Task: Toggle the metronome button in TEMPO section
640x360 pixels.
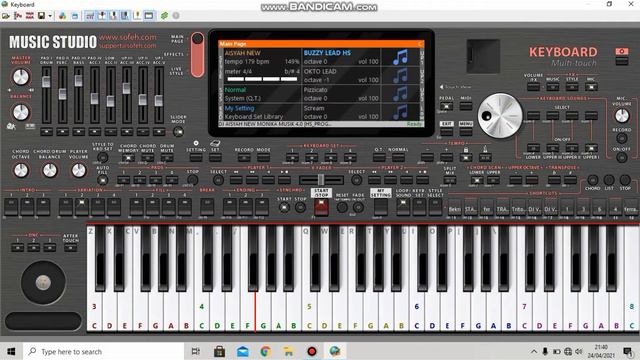Action: 485,157
